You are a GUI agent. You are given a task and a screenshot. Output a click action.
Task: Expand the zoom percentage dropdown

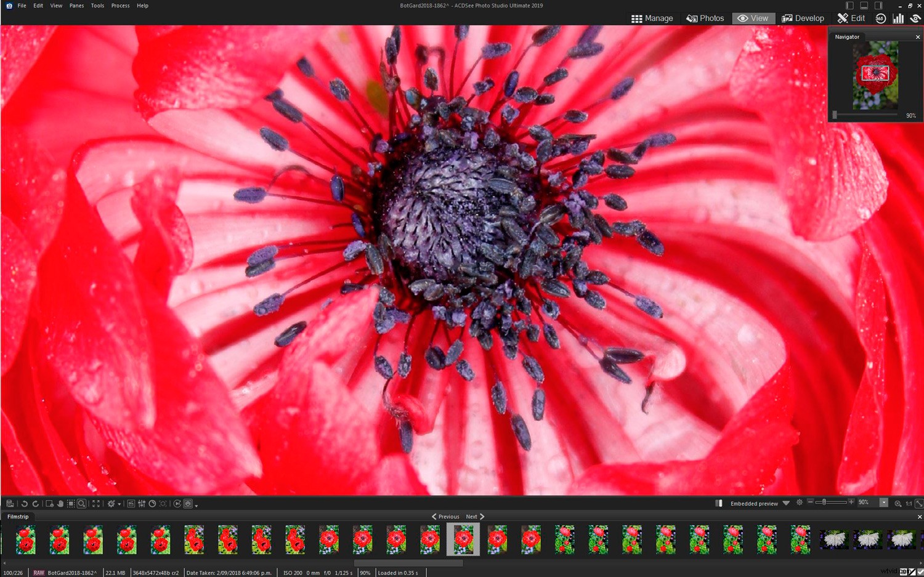pyautogui.click(x=882, y=503)
